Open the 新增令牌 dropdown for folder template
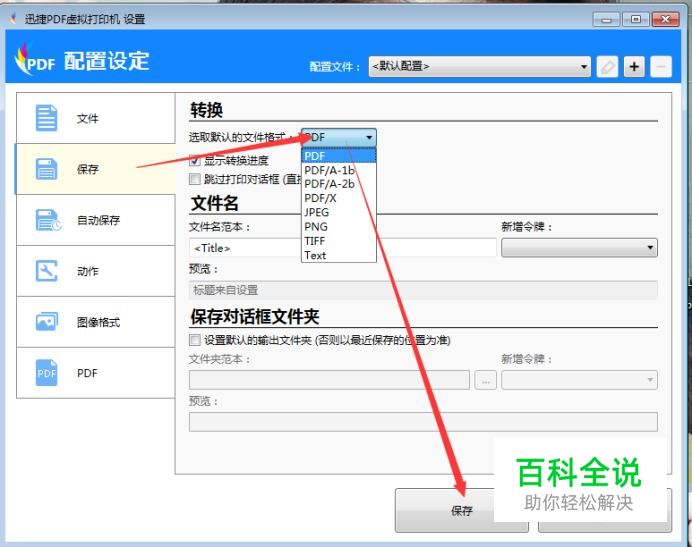Screen dimensions: 692x547 (x=579, y=380)
